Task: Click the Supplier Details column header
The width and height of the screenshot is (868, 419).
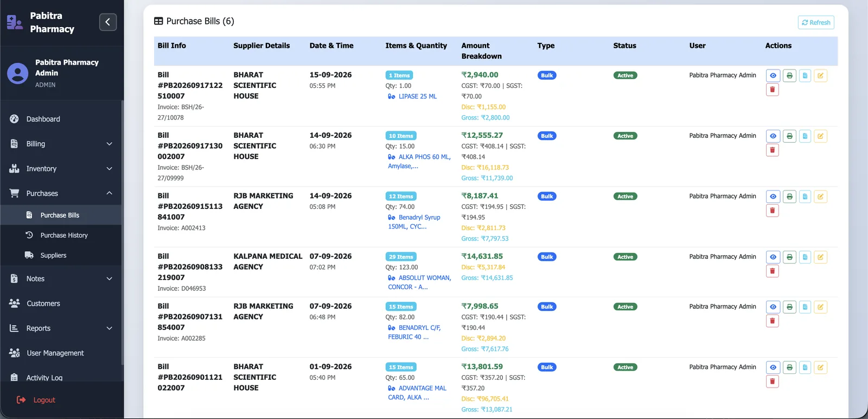Action: [x=261, y=46]
